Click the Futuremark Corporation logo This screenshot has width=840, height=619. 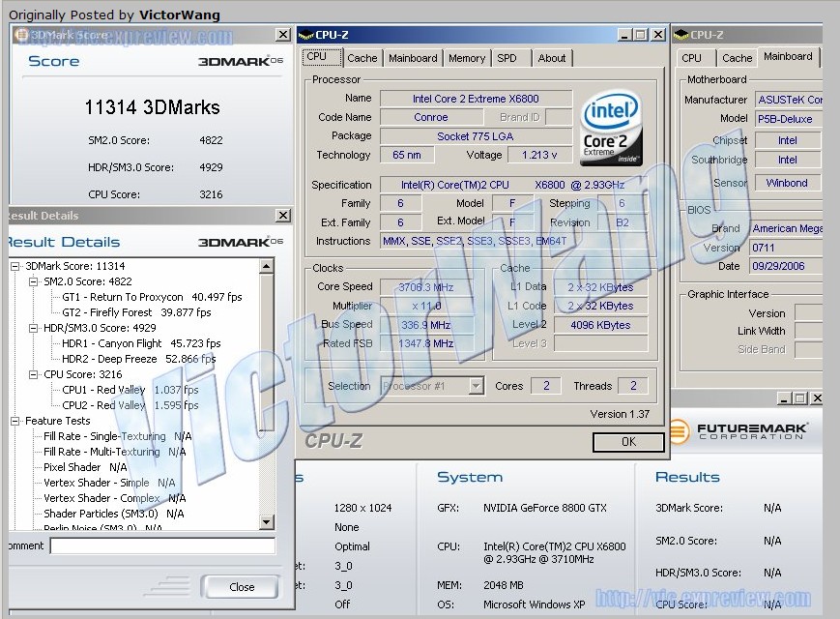point(739,431)
